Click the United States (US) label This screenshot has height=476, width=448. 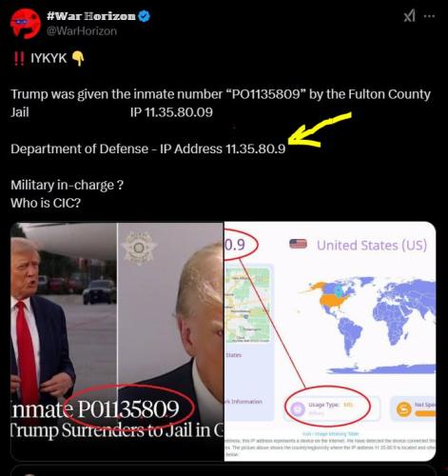(x=372, y=246)
